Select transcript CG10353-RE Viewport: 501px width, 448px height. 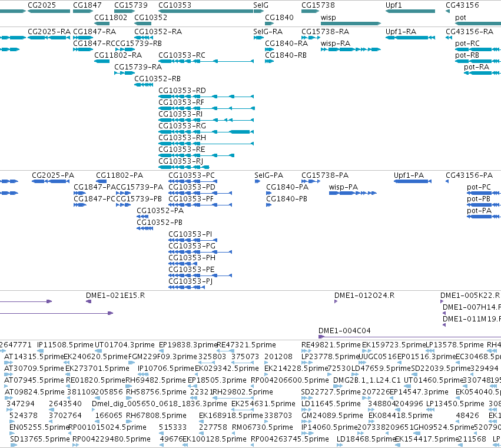(197, 155)
